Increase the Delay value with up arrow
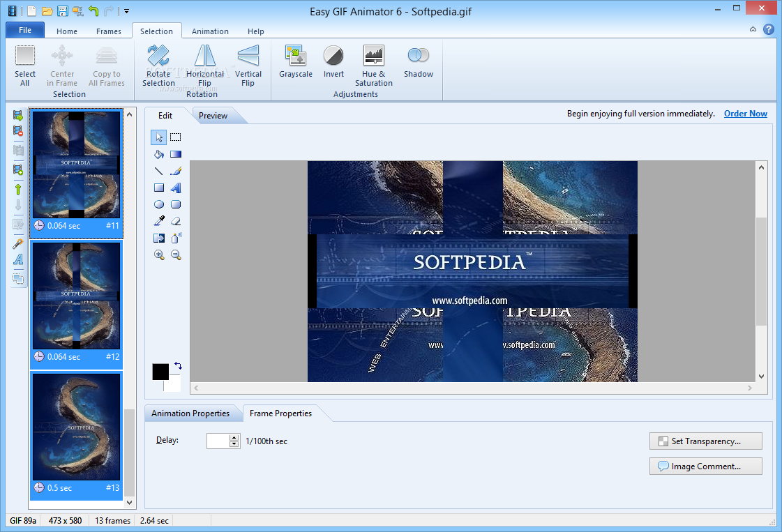Screen dimensions: 782x532 [234, 438]
